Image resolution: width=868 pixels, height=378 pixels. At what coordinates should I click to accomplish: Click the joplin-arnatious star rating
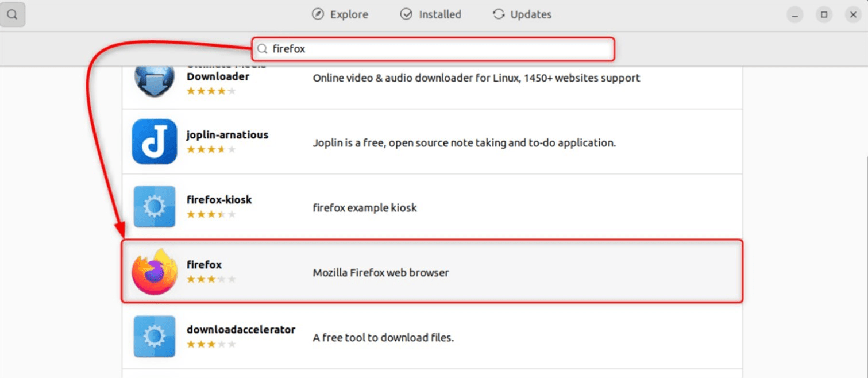(x=211, y=149)
